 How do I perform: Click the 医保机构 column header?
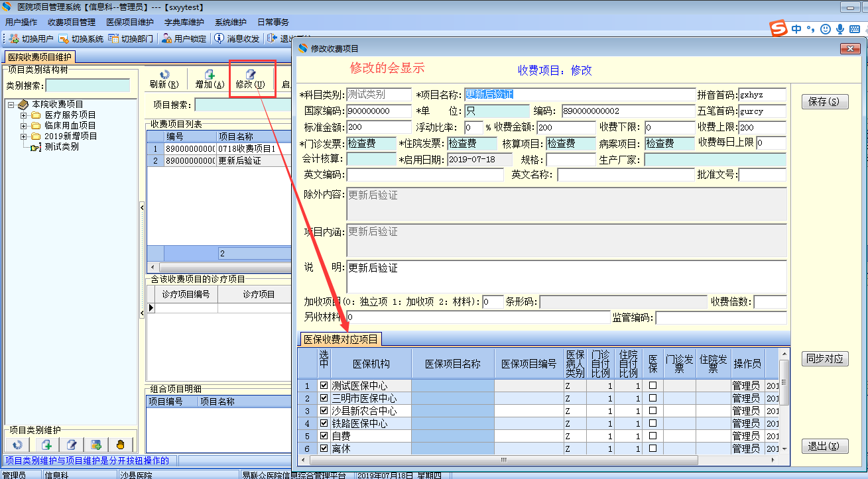(371, 364)
